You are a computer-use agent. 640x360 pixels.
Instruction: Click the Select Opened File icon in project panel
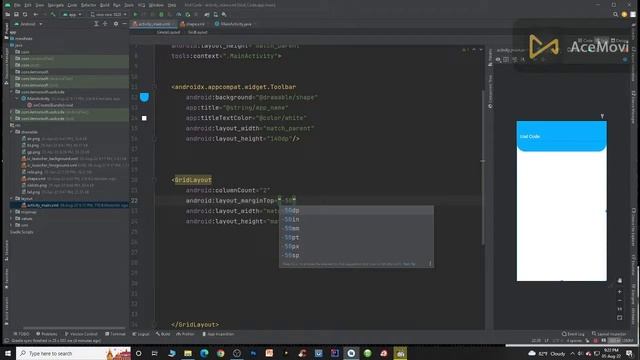click(96, 24)
